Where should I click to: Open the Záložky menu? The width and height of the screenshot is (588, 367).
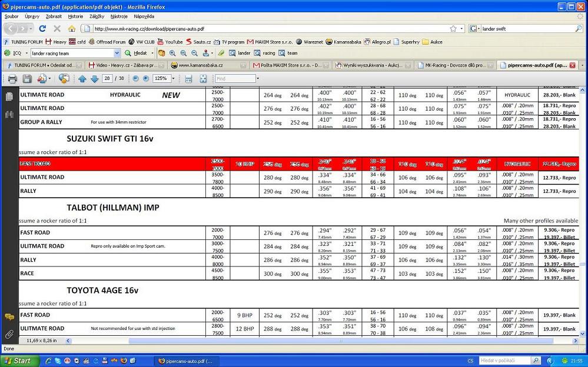tap(97, 16)
